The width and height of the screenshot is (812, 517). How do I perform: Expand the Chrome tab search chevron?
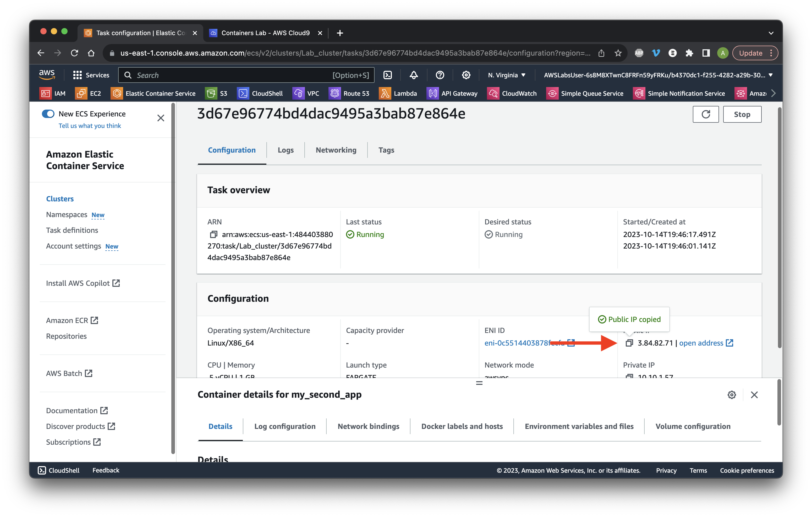pos(771,33)
